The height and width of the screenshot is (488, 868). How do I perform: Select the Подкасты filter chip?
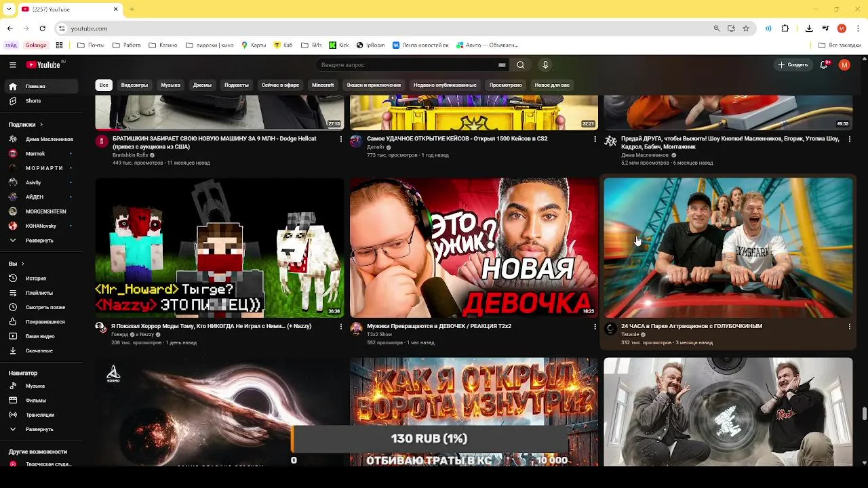click(237, 85)
